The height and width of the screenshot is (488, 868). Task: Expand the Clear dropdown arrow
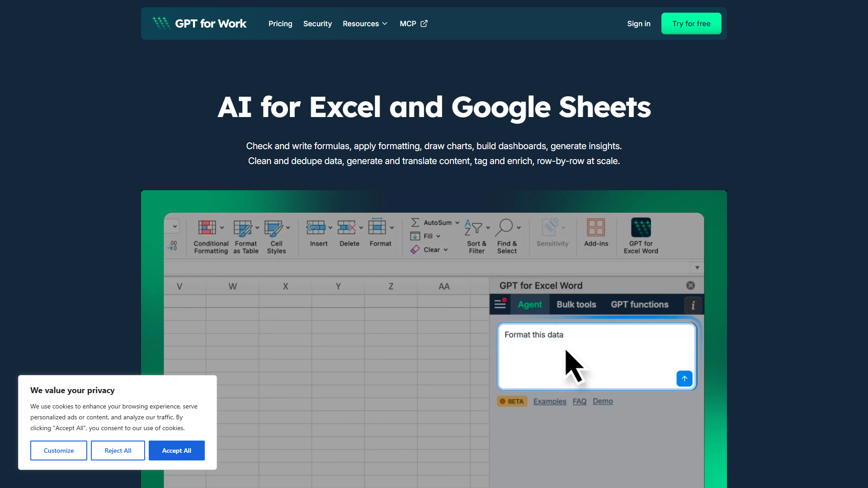coord(446,250)
